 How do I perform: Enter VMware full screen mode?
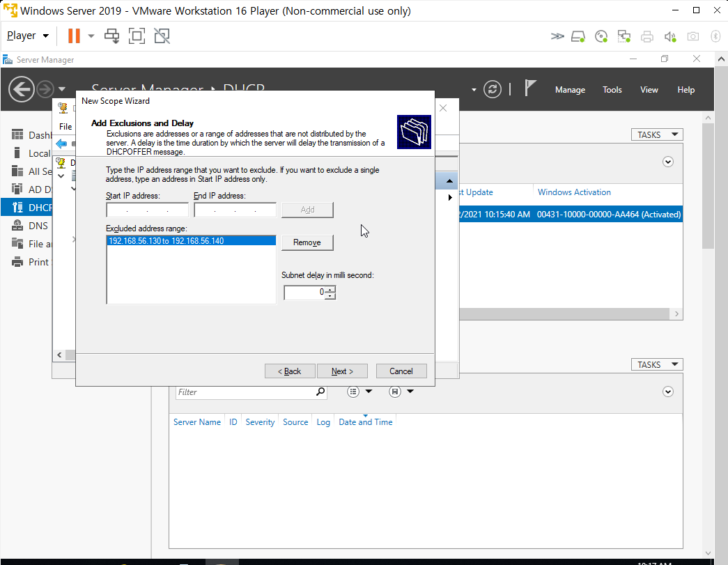coord(137,36)
